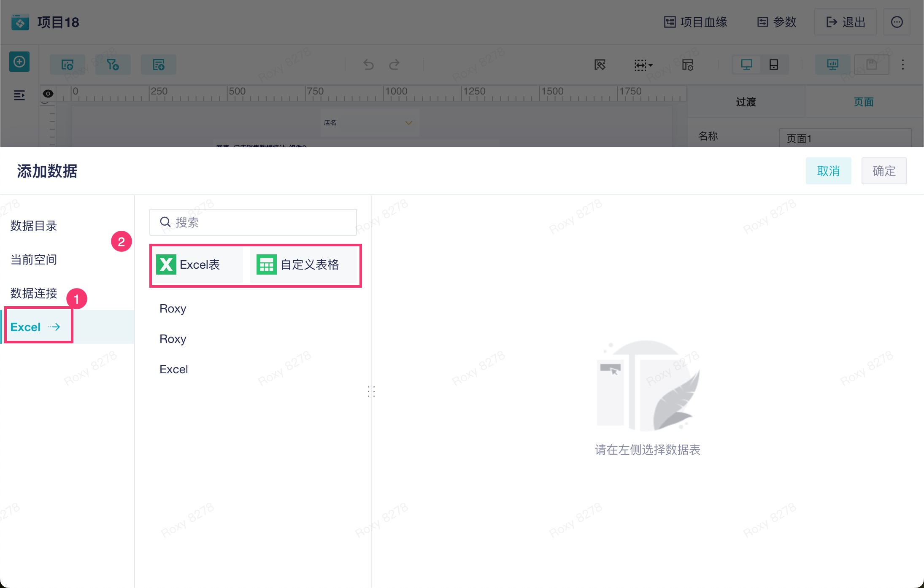This screenshot has width=924, height=588.
Task: Open the more options circle icon
Action: tap(897, 22)
